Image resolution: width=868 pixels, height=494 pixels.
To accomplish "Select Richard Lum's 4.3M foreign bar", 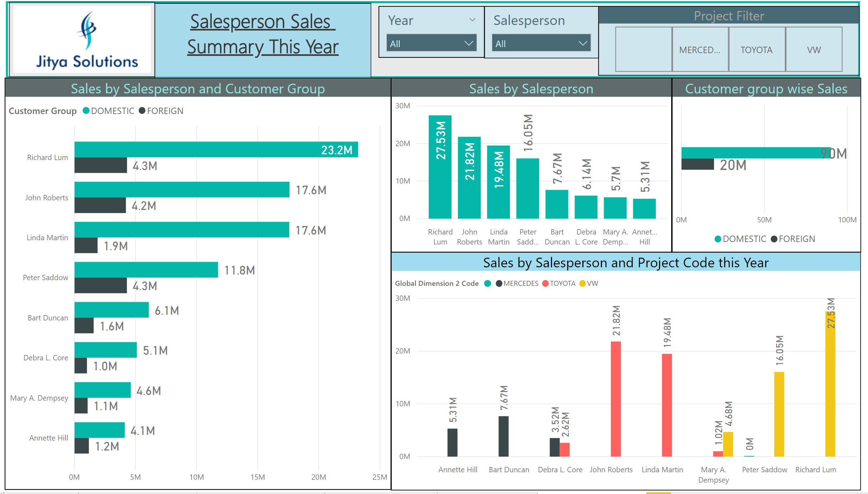I will tap(101, 165).
